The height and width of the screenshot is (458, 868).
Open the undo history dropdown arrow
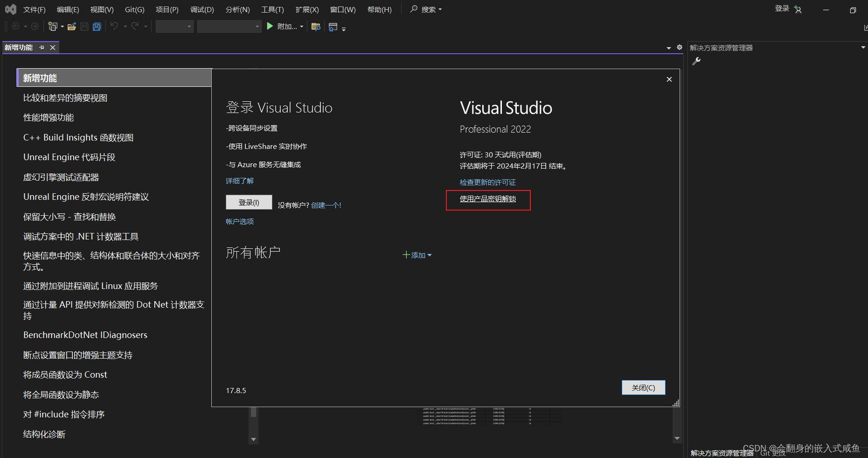[125, 27]
